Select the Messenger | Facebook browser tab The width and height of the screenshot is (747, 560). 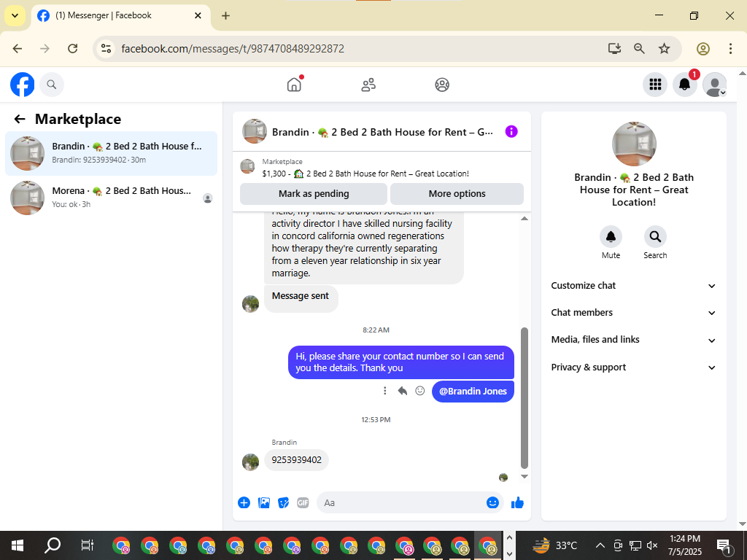coord(122,16)
